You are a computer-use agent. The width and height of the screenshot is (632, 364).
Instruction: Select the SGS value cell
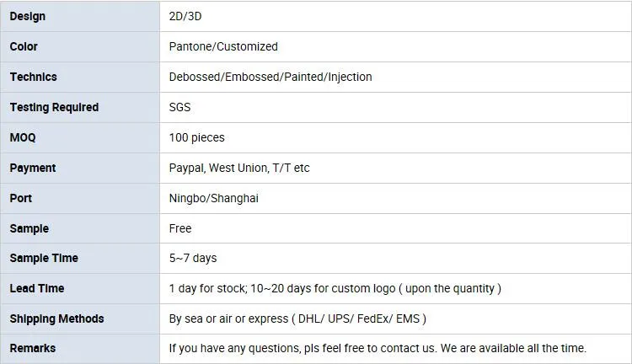pyautogui.click(x=395, y=107)
